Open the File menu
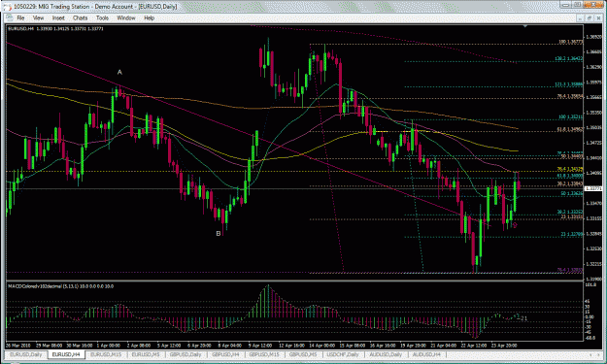This screenshot has height=364, width=607. click(20, 17)
